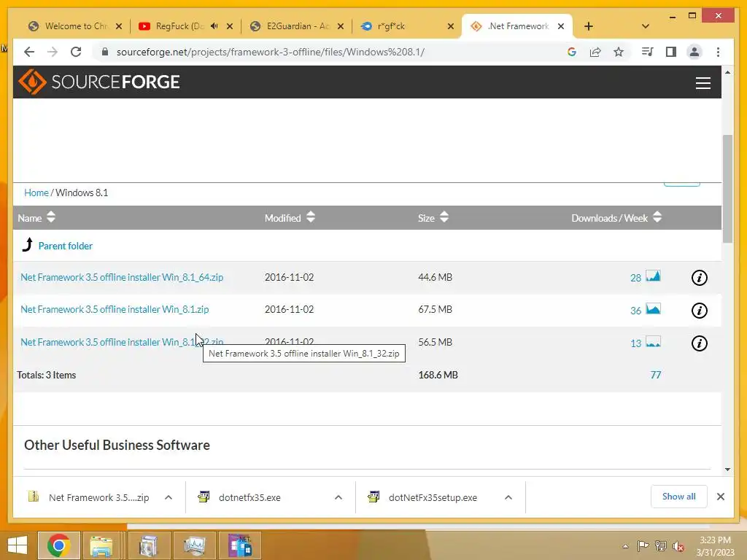Toggle the Chrome side panel
The height and width of the screenshot is (560, 747).
point(671,52)
